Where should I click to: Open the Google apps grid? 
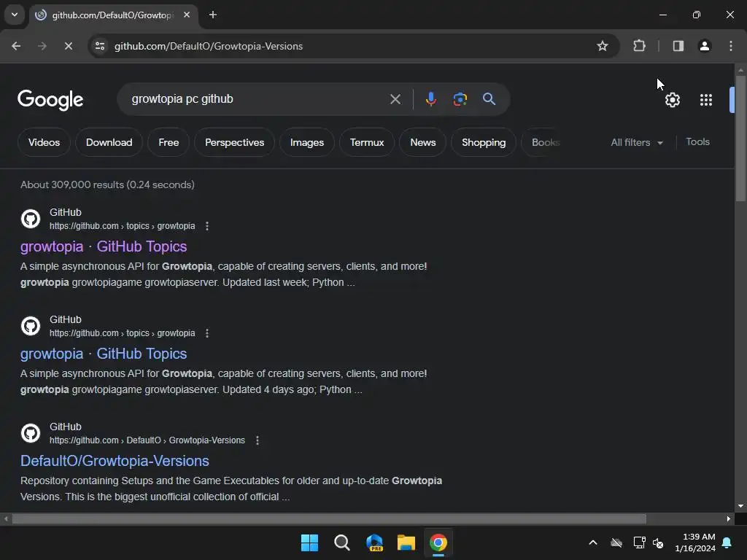click(x=706, y=100)
